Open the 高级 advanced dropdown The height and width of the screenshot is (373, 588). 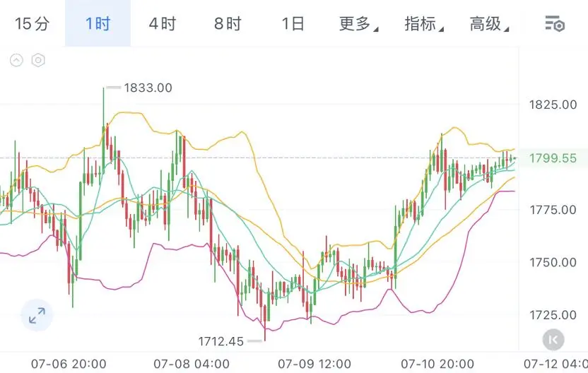click(489, 23)
